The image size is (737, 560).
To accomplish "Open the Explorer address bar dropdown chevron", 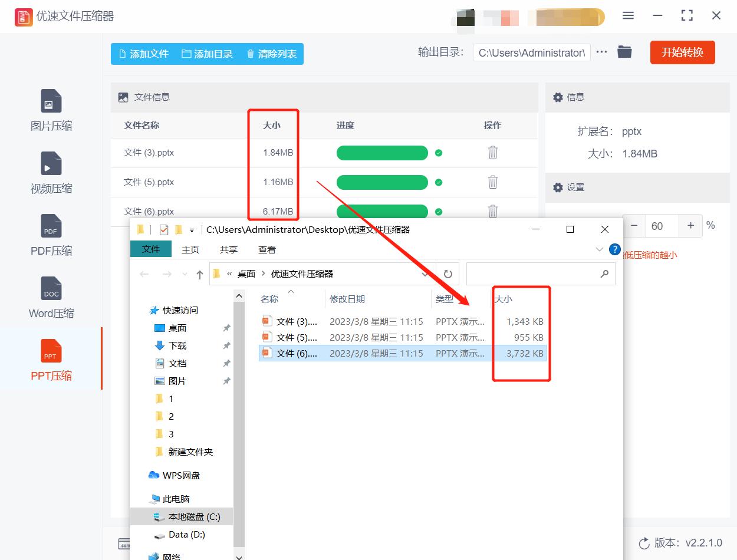I will [426, 274].
